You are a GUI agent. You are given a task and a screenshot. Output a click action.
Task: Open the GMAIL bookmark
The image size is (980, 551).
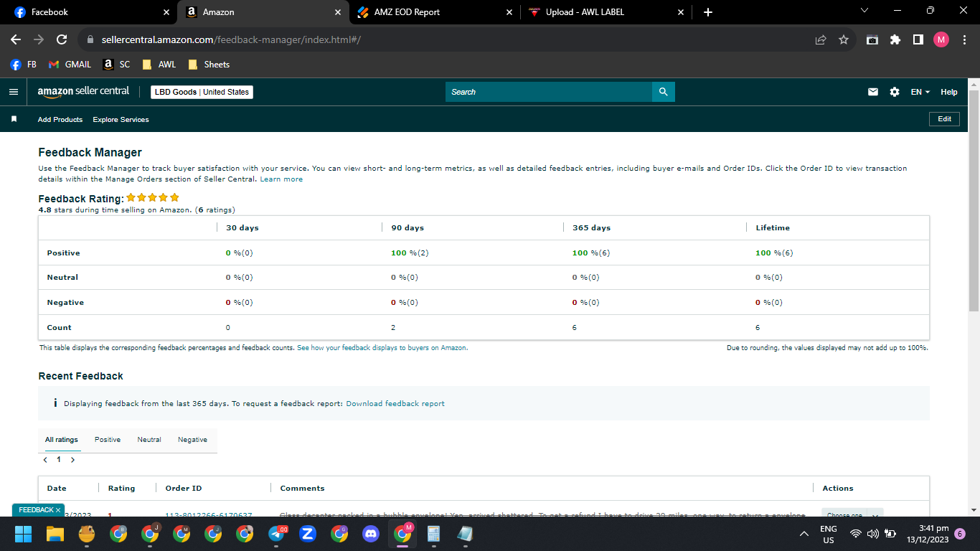pyautogui.click(x=70, y=65)
